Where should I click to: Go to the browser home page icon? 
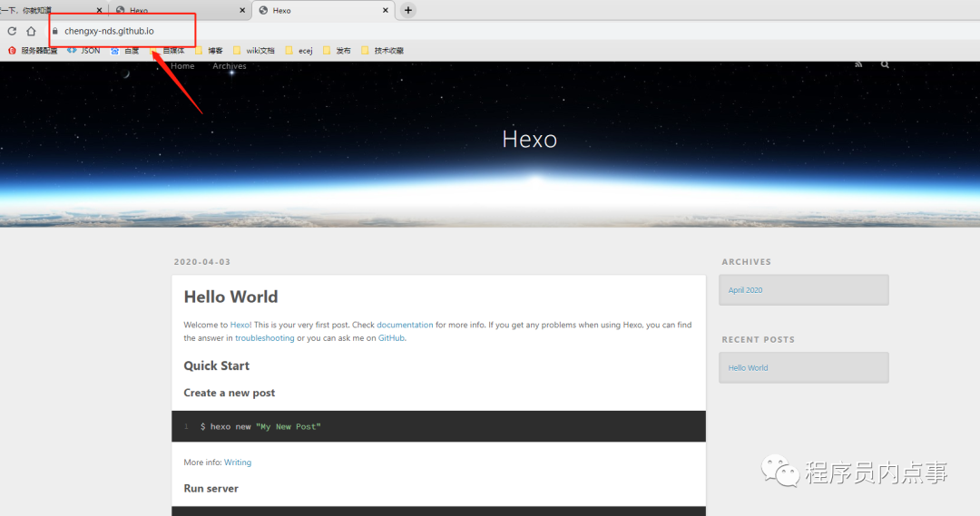31,31
